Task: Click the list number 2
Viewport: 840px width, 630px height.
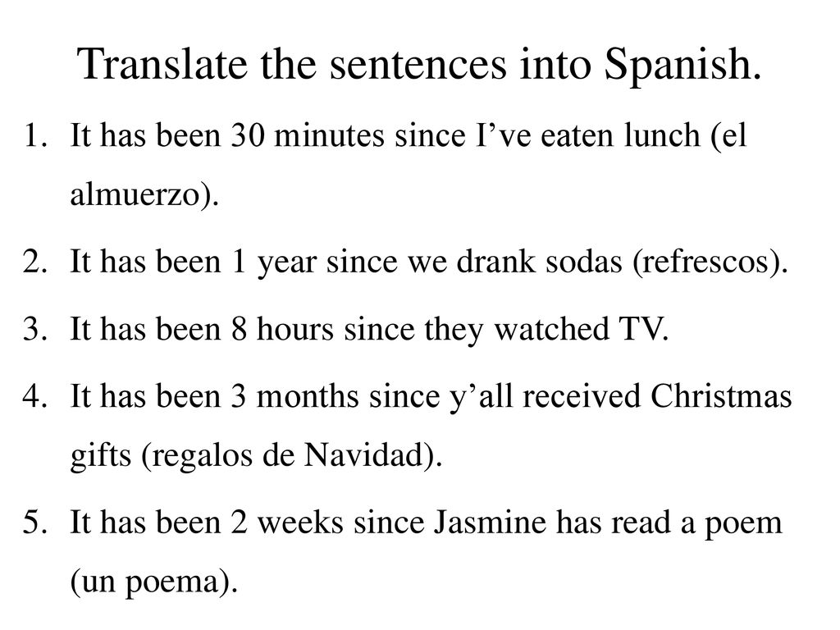Action: [35, 262]
